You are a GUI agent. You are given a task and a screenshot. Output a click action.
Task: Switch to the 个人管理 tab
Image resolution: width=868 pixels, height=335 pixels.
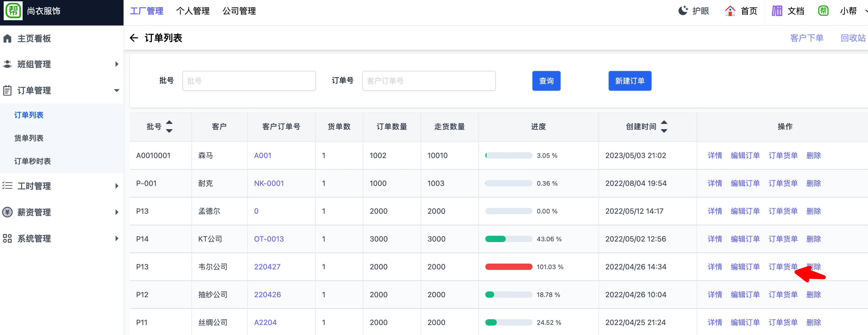point(193,11)
